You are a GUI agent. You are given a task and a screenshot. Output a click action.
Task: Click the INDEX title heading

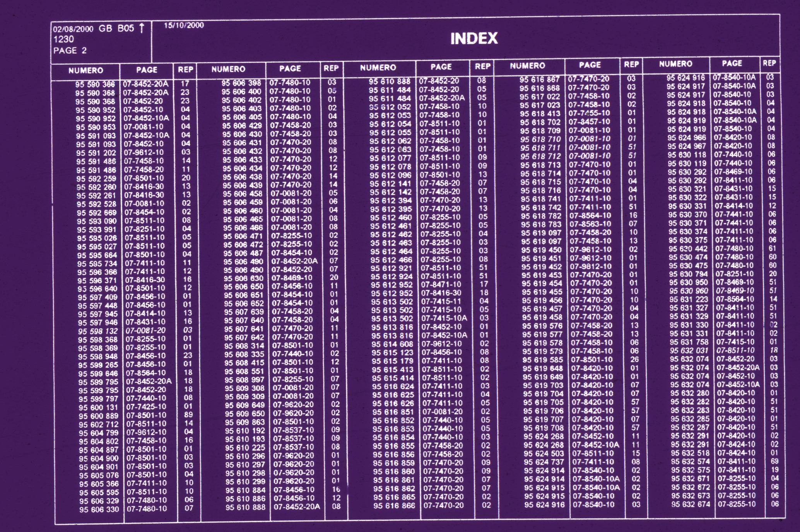[x=474, y=38]
